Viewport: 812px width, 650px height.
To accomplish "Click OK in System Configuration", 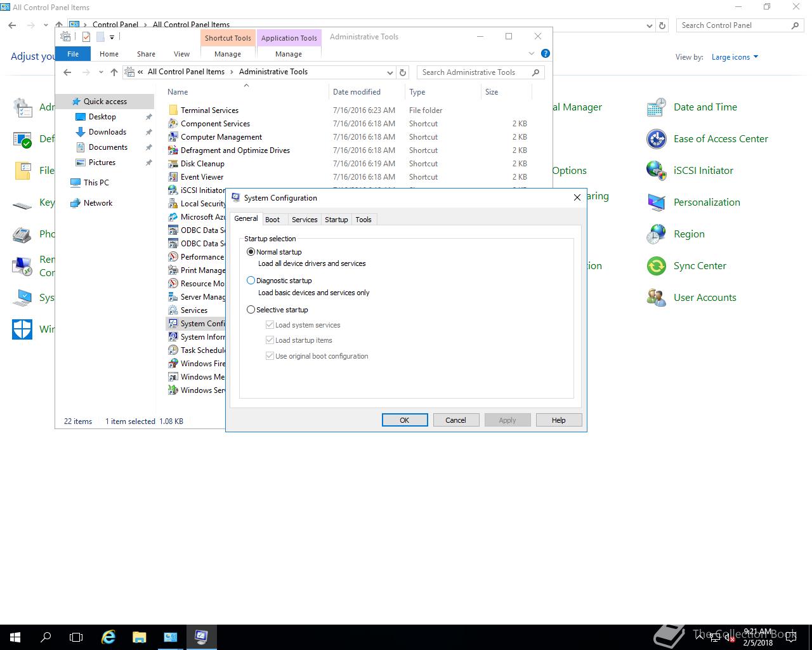I will tap(405, 420).
